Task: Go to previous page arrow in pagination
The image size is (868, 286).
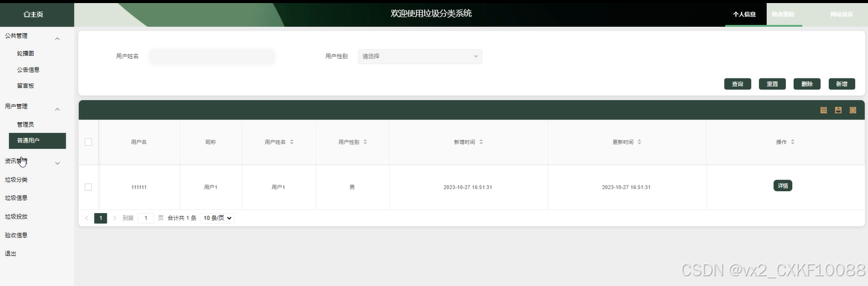Action: click(x=86, y=218)
